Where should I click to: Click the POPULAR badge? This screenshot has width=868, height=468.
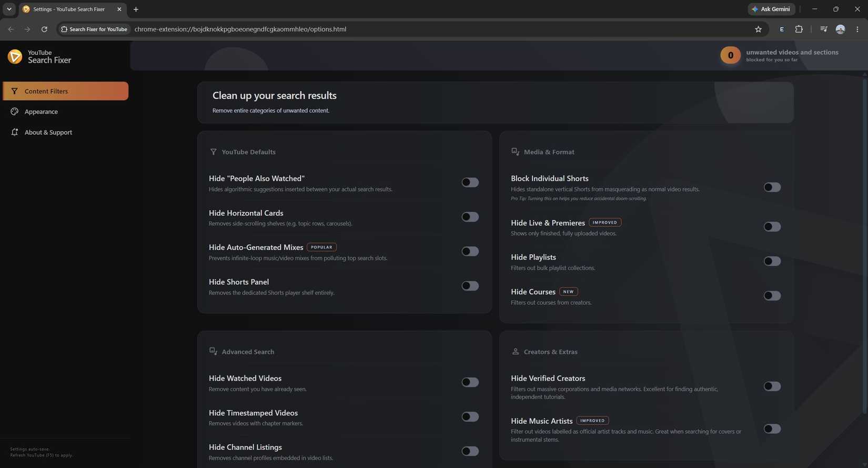(321, 247)
